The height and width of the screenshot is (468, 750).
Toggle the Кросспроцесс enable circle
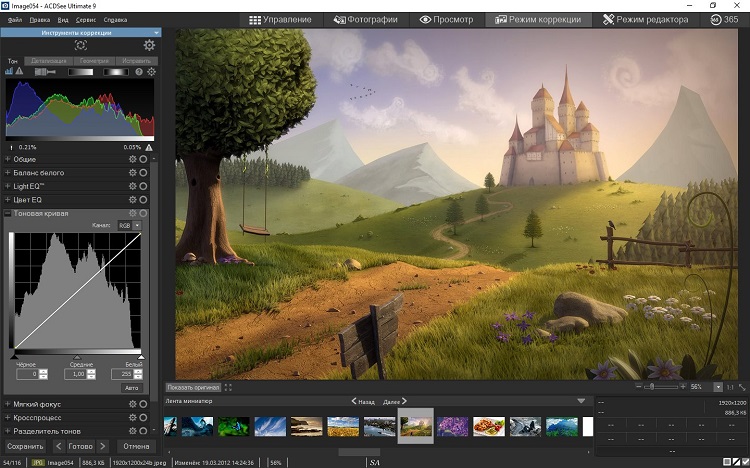pos(143,417)
